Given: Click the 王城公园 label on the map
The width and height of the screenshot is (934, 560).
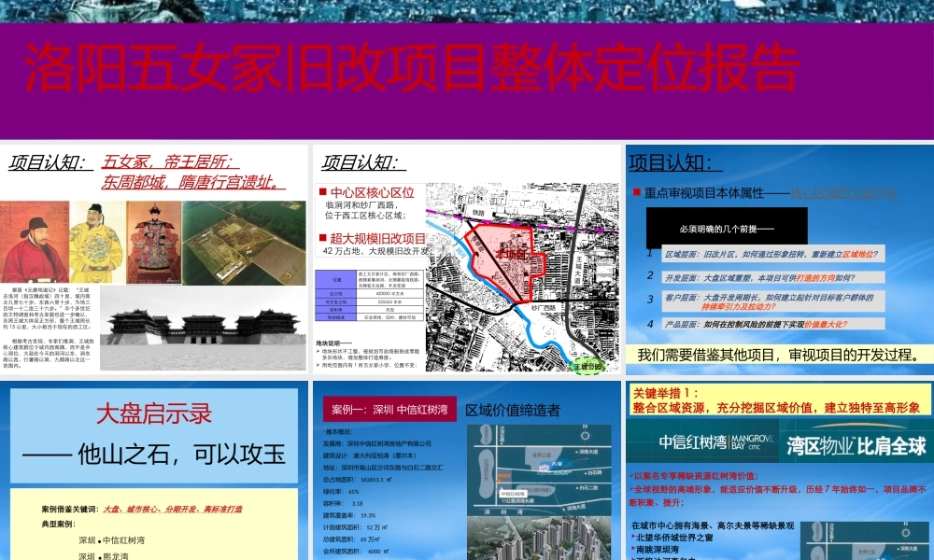Looking at the screenshot, I should (x=587, y=367).
